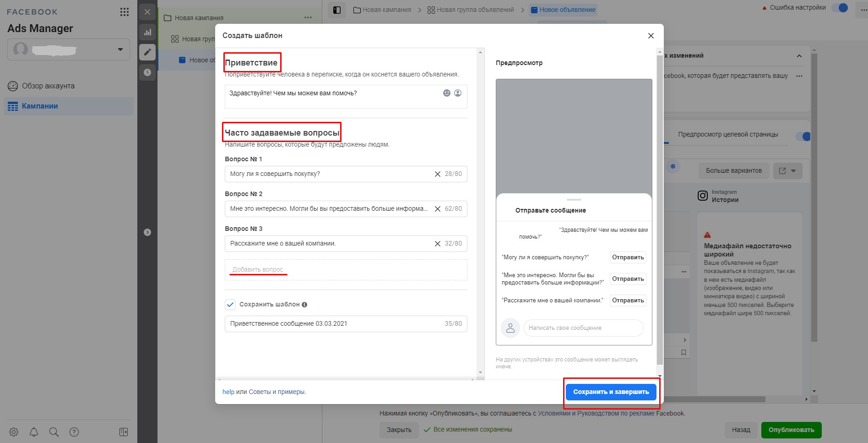Toggle the Предпросмотр целевой страницы switch
The image size is (868, 443).
(803, 136)
